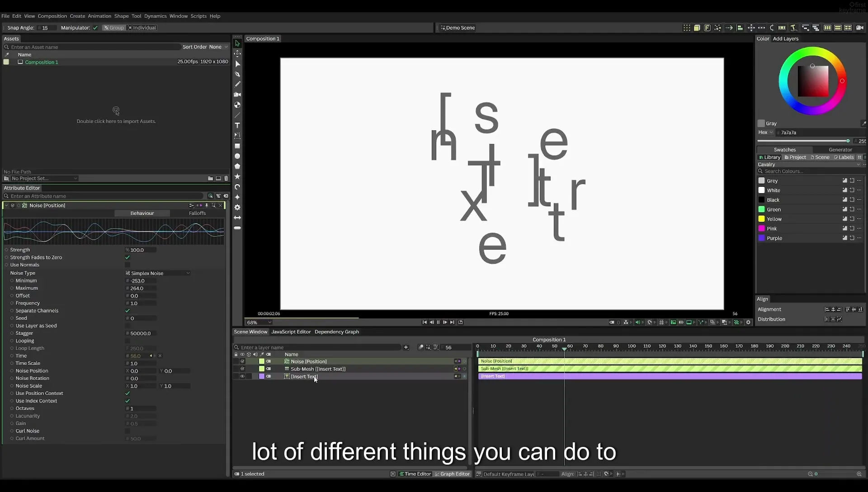Open the Animation menu
The width and height of the screenshot is (868, 492).
pyautogui.click(x=99, y=16)
